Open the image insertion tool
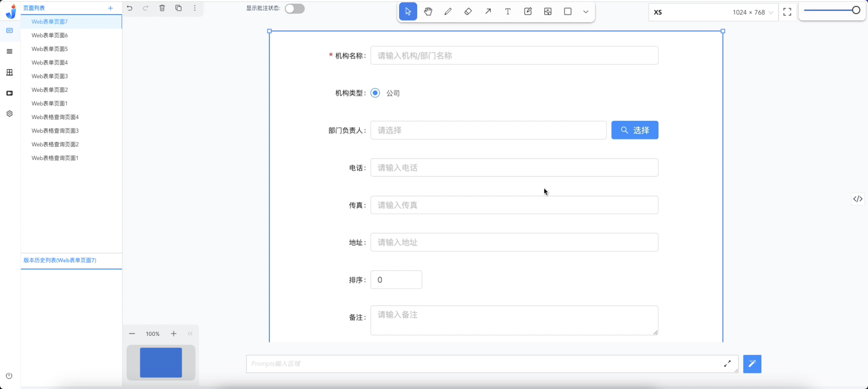The width and height of the screenshot is (868, 389). [547, 11]
